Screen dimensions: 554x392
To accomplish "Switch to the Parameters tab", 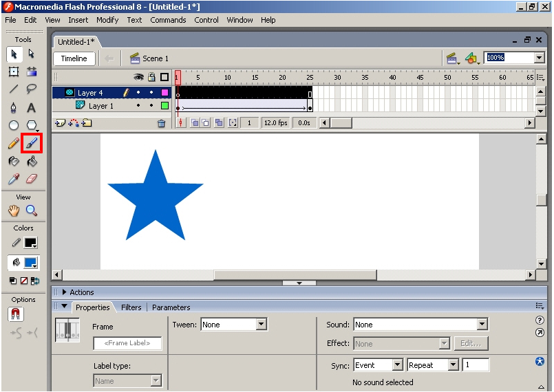I will [x=171, y=307].
